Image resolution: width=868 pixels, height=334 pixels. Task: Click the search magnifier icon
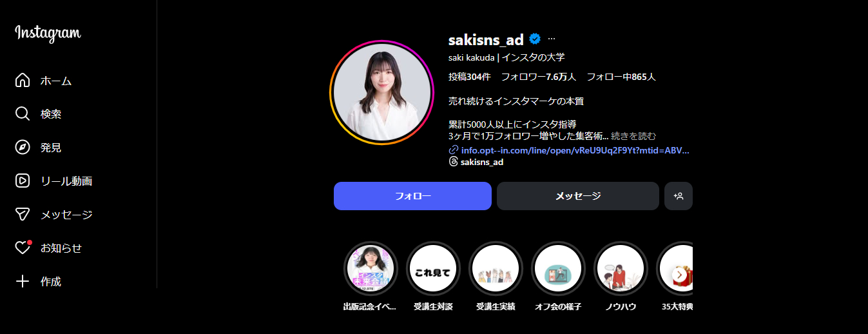tap(23, 114)
